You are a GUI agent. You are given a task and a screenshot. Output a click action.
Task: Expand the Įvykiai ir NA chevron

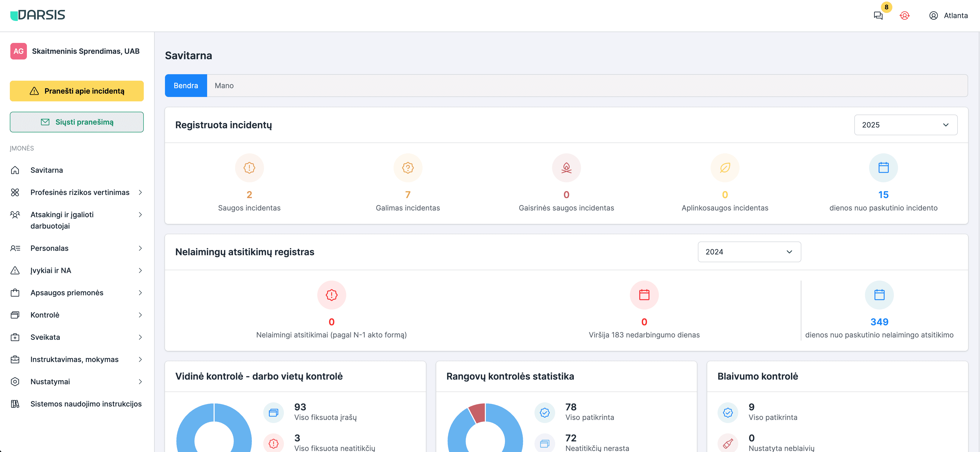(140, 270)
